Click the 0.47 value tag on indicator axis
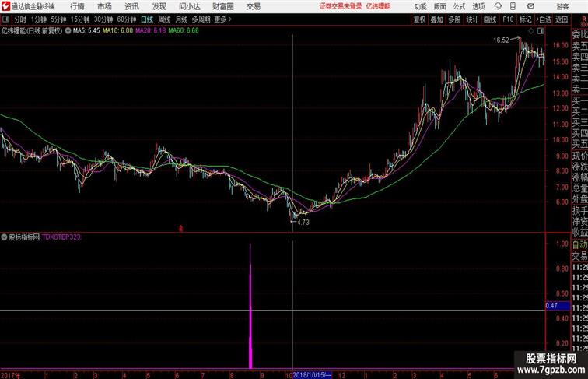588x379 pixels. pyautogui.click(x=558, y=305)
